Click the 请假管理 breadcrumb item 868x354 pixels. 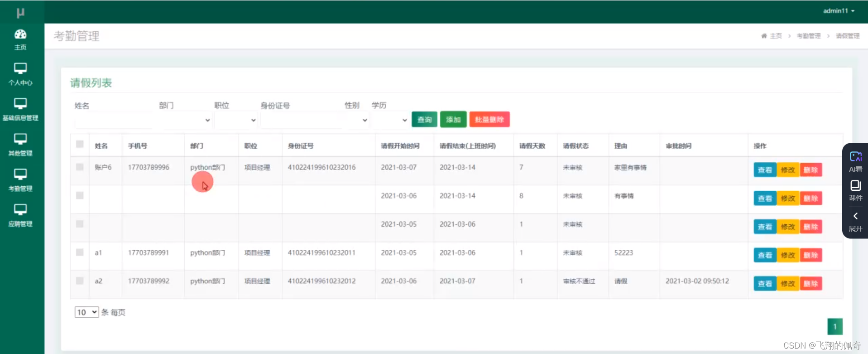(x=848, y=36)
